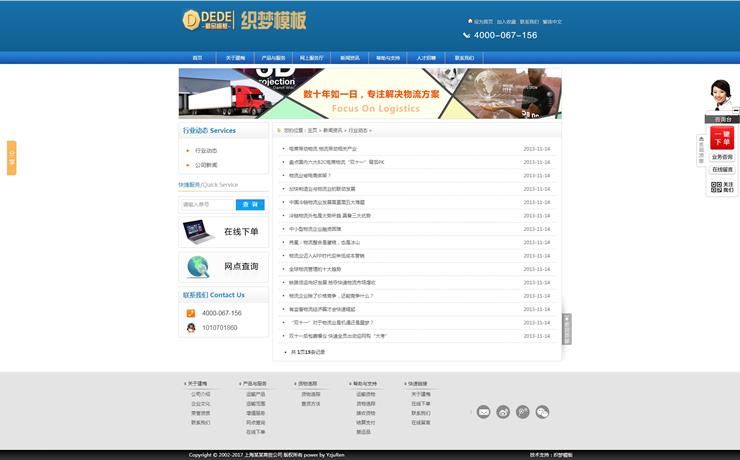Click the email envelope icon in footer

483,412
